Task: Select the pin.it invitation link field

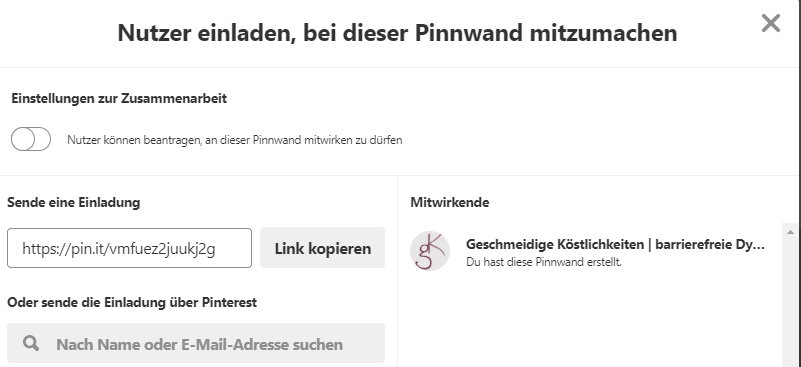Action: 129,248
